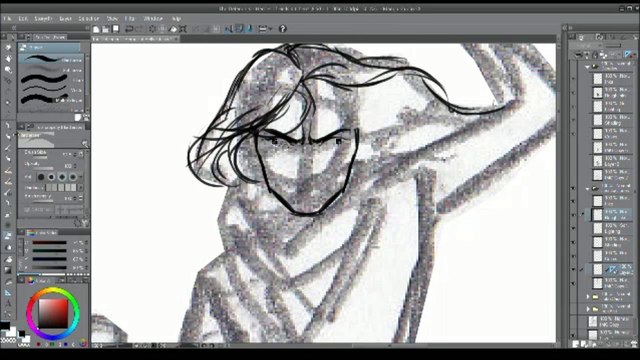The height and width of the screenshot is (360, 640).
Task: Click the Undo arrow in toolbar
Action: coord(129,29)
